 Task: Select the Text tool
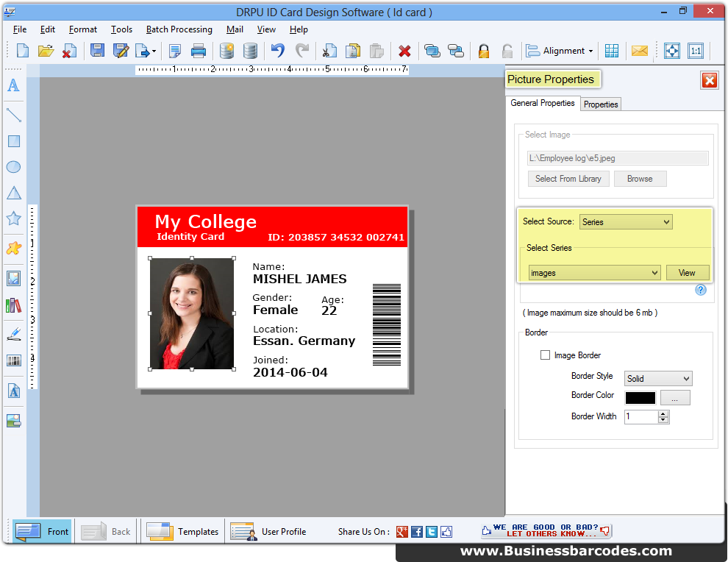tap(13, 85)
